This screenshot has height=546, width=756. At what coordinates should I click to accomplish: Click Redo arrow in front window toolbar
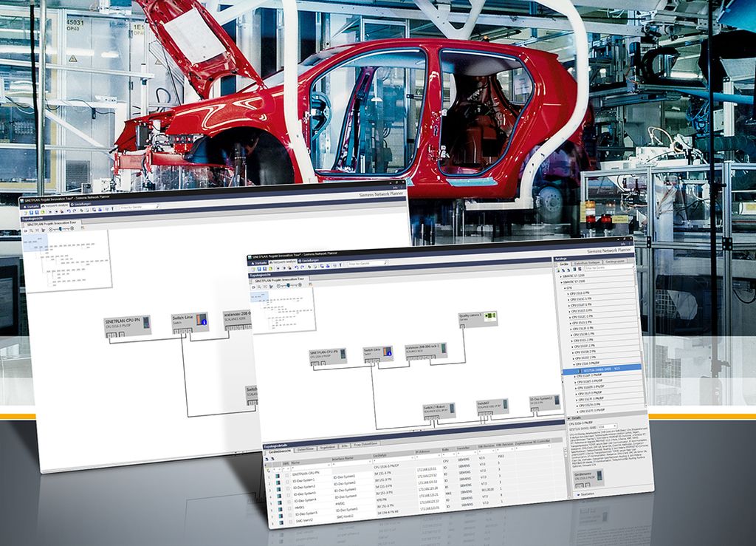(x=303, y=267)
